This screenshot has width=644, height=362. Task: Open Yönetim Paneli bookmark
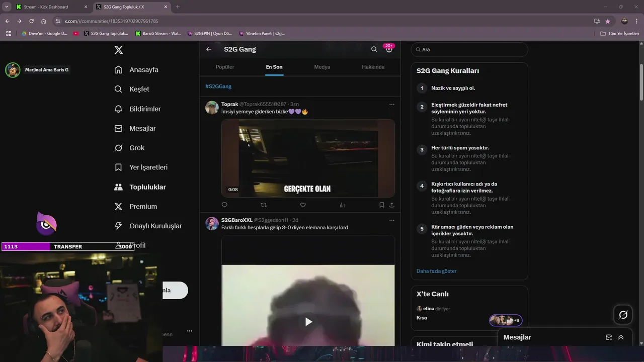tap(262, 34)
